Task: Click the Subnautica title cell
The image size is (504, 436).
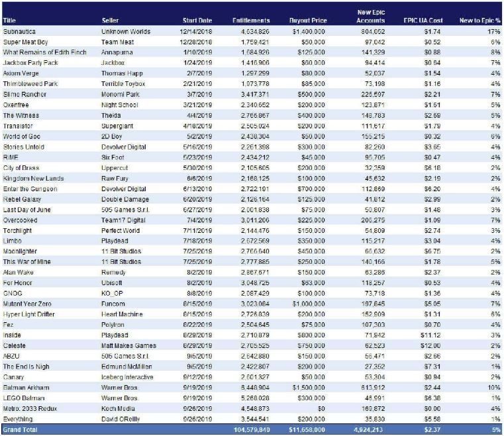Action: pos(19,32)
